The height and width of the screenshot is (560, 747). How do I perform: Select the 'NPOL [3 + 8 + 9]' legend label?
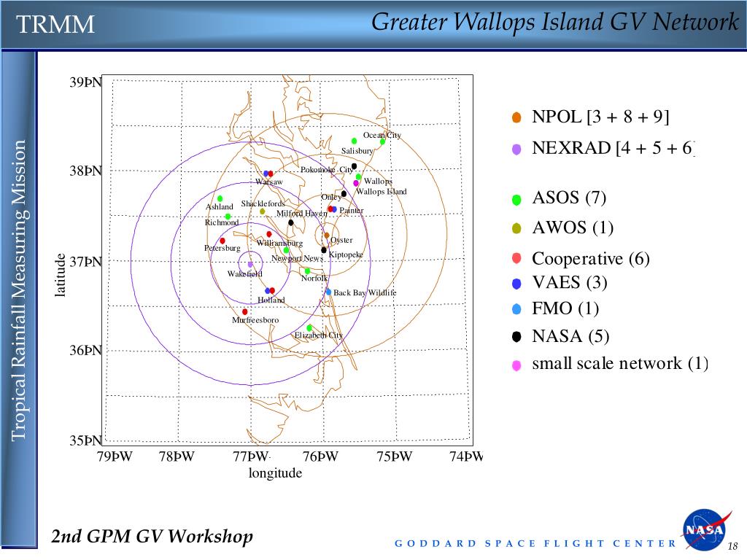(600, 117)
